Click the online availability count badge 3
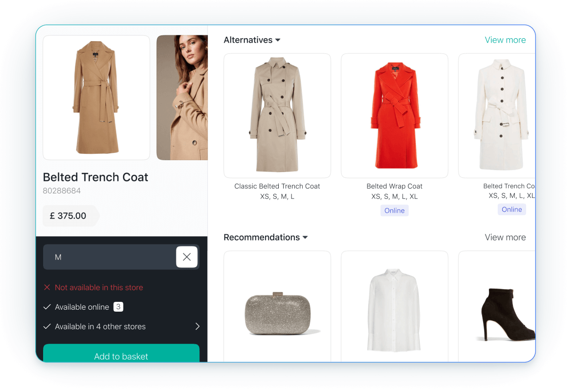Viewport: 580px width, 392px height. 118,307
